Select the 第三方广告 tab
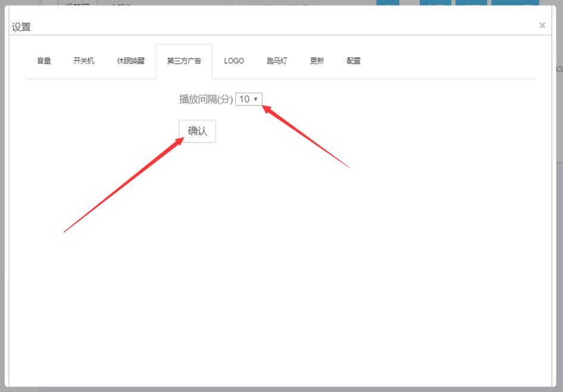563x392 pixels. pos(184,61)
